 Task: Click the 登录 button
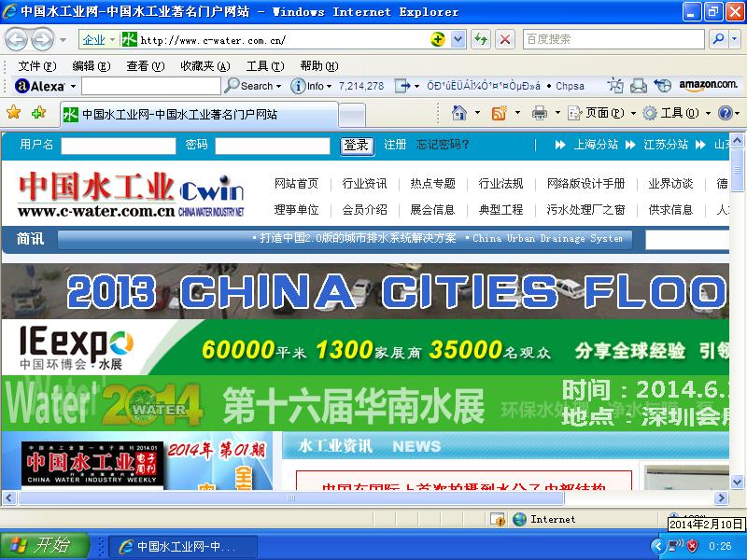[357, 146]
